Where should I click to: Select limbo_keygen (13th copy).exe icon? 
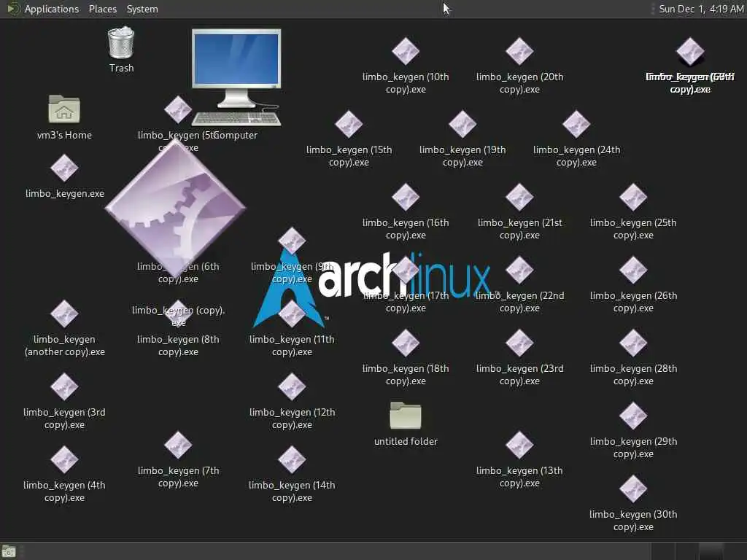tap(519, 446)
